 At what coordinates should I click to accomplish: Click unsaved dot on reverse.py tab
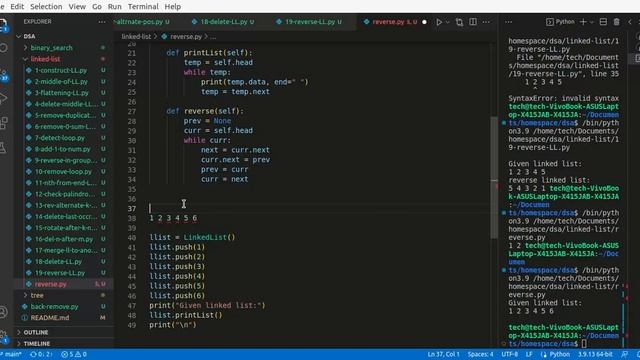pos(424,22)
